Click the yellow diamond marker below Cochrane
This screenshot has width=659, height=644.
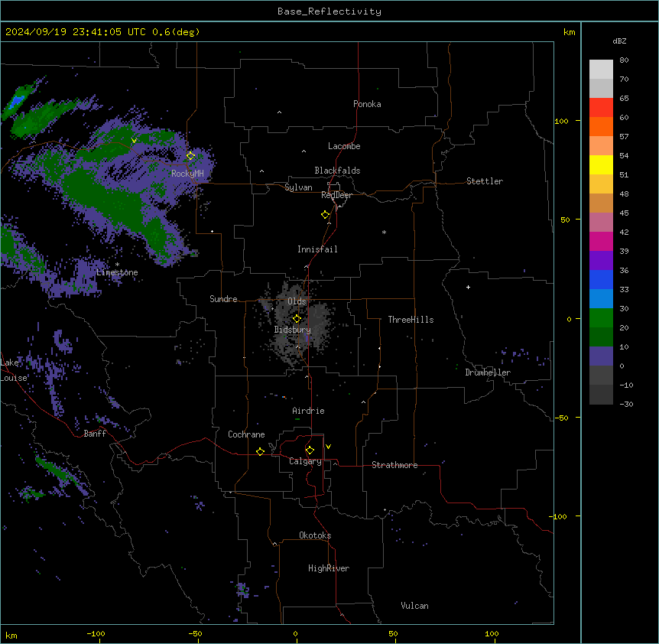point(260,451)
